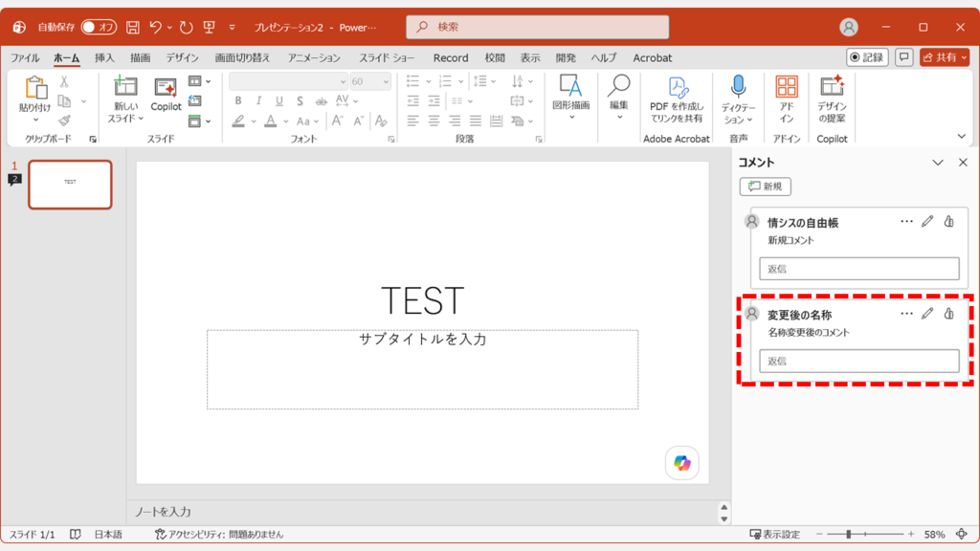Close the Comments (コメント) pane
The height and width of the screenshot is (551, 980).
click(963, 163)
